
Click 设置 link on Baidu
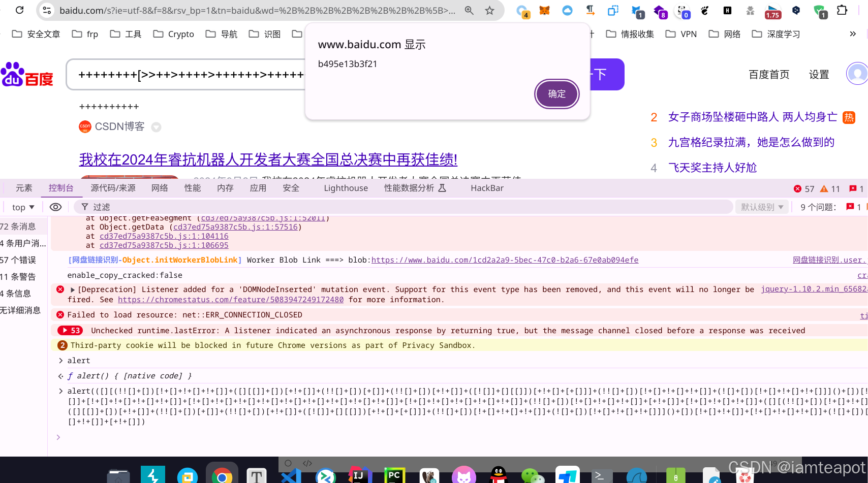click(x=819, y=75)
